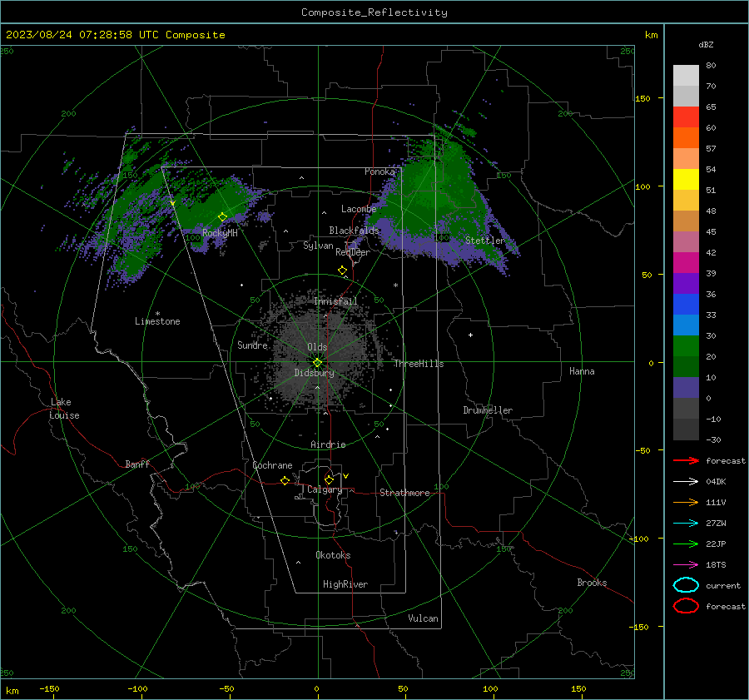Click the 27ZW legend label

tap(716, 524)
